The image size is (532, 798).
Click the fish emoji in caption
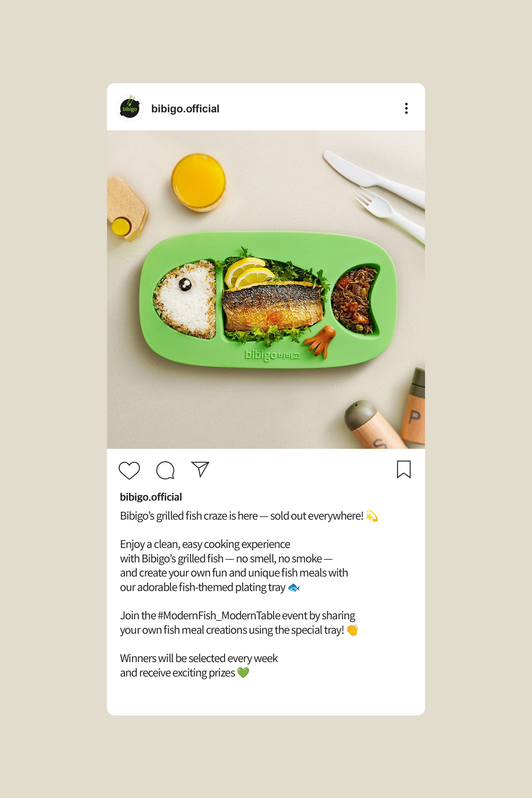[293, 588]
